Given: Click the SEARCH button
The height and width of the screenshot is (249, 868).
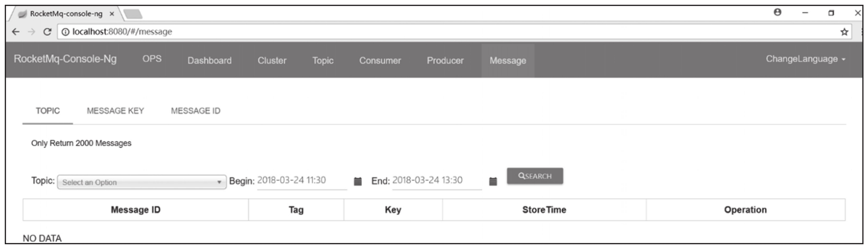Looking at the screenshot, I should click(535, 176).
